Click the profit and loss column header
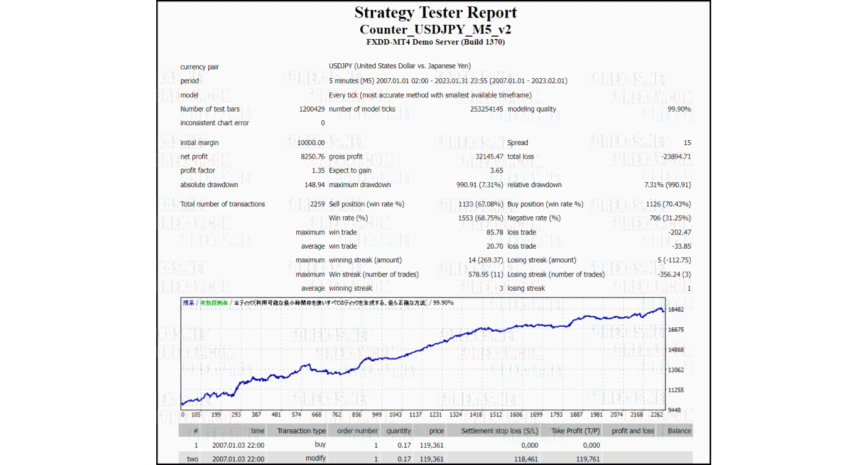The height and width of the screenshot is (465, 868). [x=632, y=431]
